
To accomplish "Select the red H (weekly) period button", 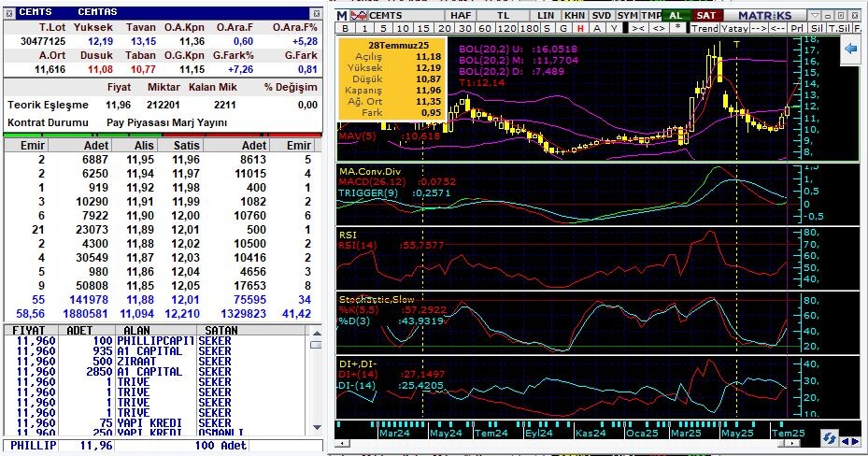I will (x=580, y=28).
